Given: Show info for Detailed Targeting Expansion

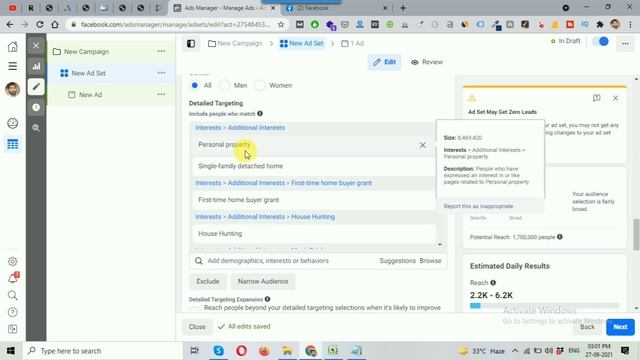Looking at the screenshot, I should click(x=267, y=299).
